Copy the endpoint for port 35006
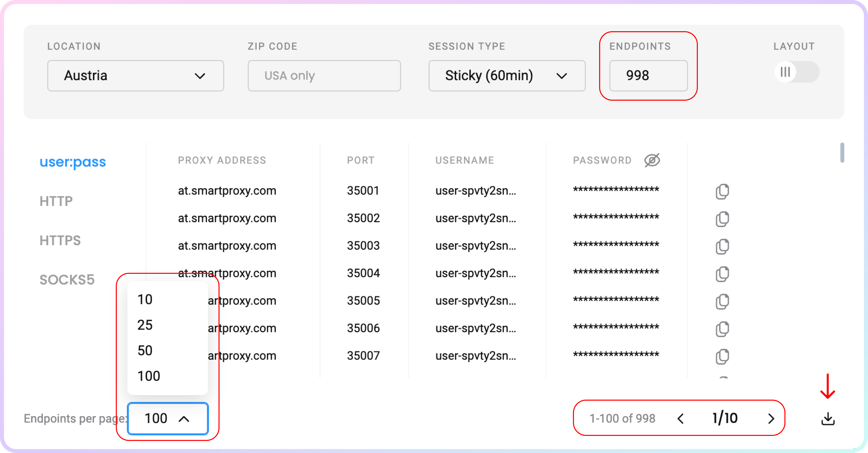The width and height of the screenshot is (868, 453). 722,329
